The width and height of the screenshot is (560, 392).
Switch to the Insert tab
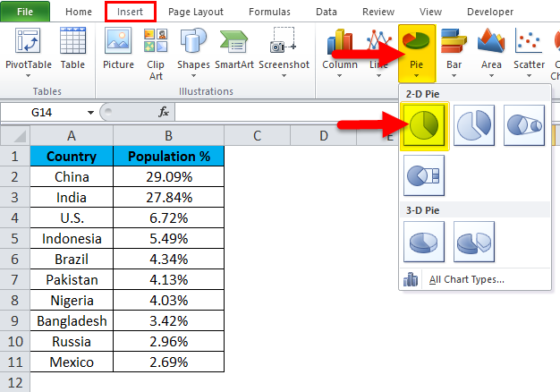pyautogui.click(x=130, y=12)
